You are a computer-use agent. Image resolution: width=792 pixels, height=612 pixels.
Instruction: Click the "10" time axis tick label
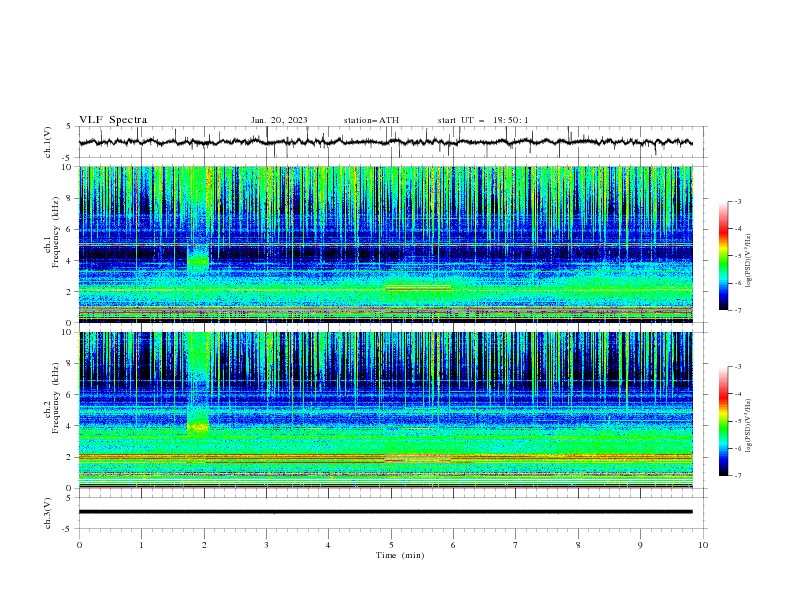pyautogui.click(x=703, y=545)
